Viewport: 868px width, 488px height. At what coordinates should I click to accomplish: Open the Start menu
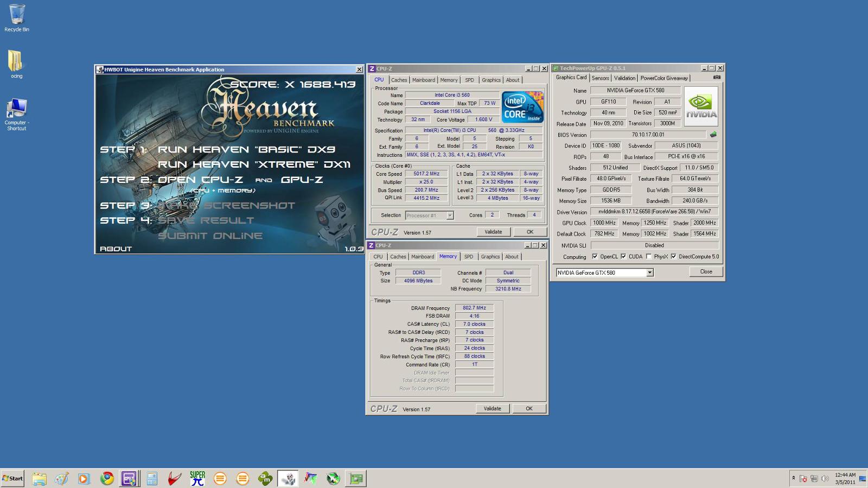(12, 478)
